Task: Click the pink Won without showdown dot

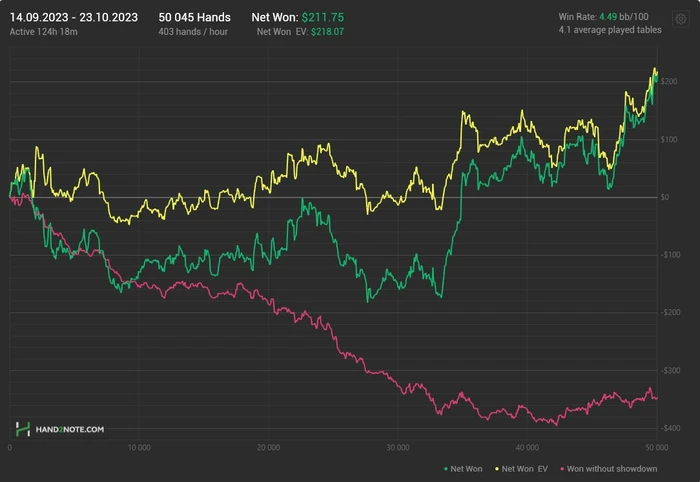Action: tap(562, 468)
